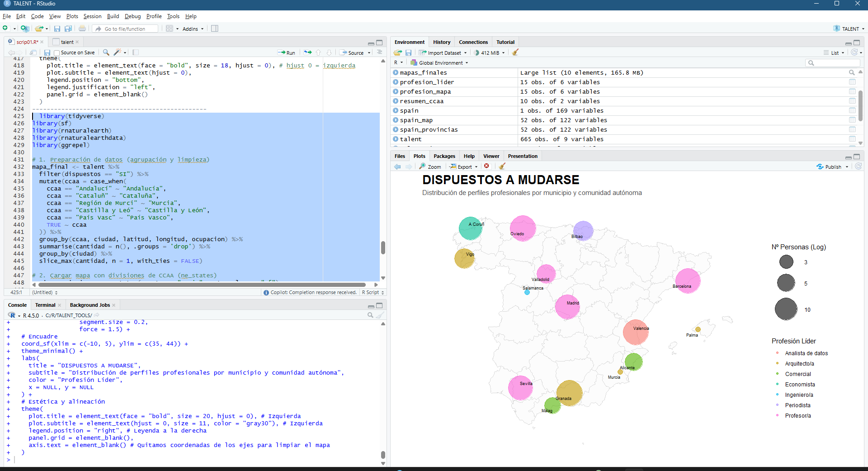Expand the Export plot dropdown
This screenshot has width=868, height=471.
coord(464,167)
